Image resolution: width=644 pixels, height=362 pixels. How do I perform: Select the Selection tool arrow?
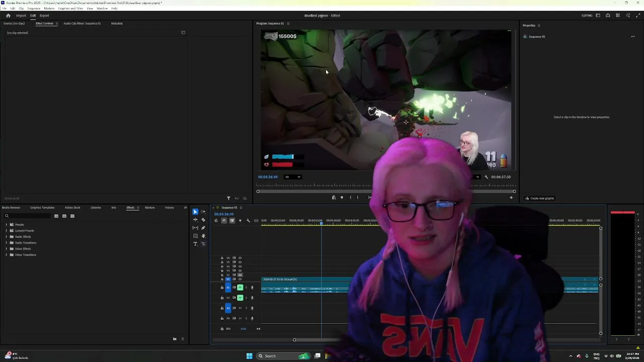click(195, 212)
